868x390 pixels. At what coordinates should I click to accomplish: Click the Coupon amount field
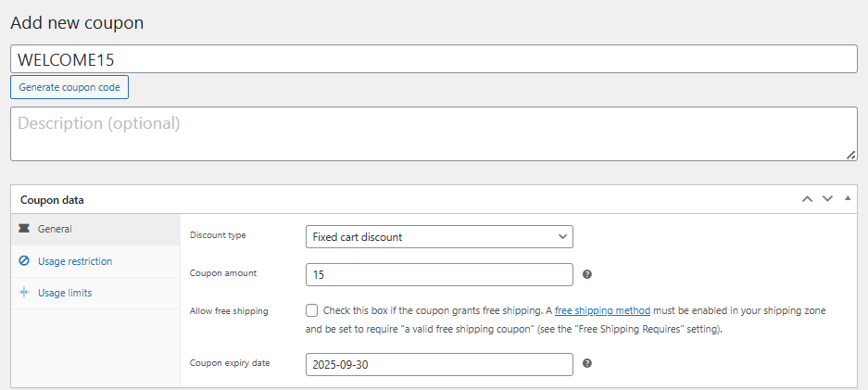point(439,274)
